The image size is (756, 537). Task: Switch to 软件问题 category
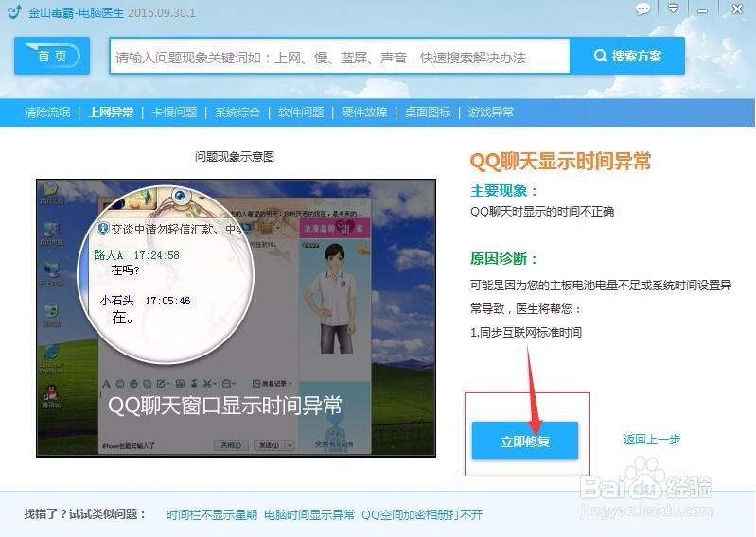pos(301,113)
